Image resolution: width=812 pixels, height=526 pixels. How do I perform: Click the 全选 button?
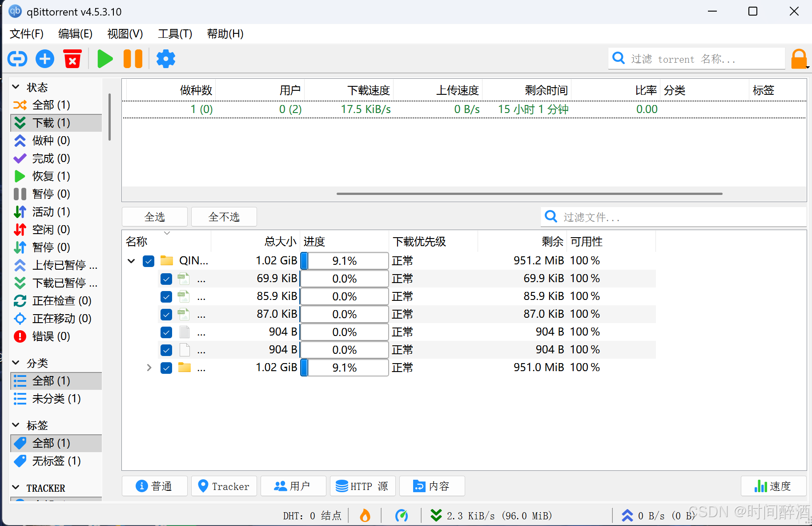(154, 217)
